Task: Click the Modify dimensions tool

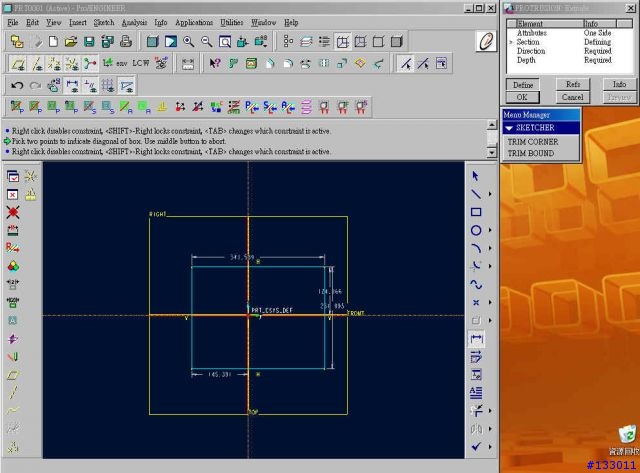Action: [476, 357]
